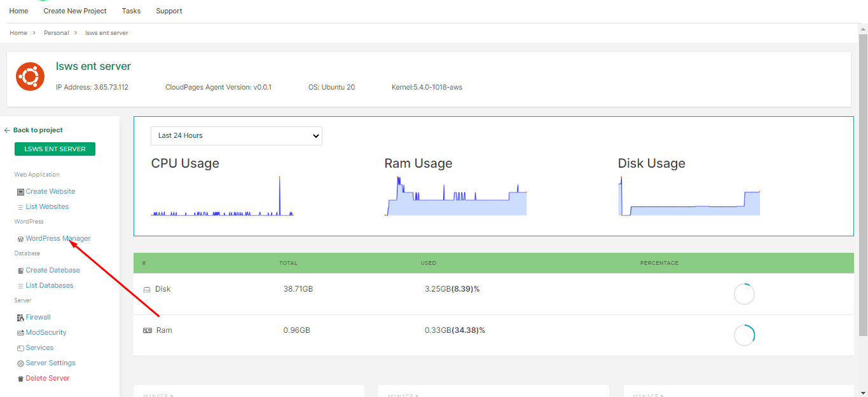The width and height of the screenshot is (868, 397).
Task: Open Server Settings via the gear icon
Action: point(20,363)
